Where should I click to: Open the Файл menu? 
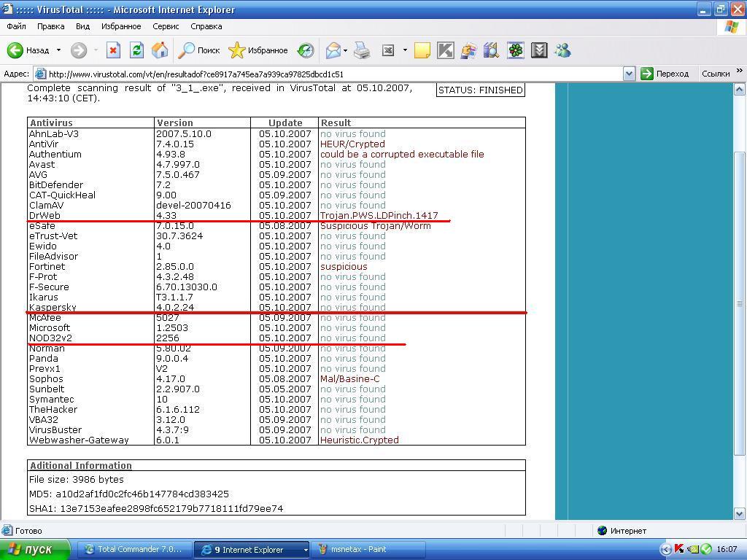click(16, 26)
